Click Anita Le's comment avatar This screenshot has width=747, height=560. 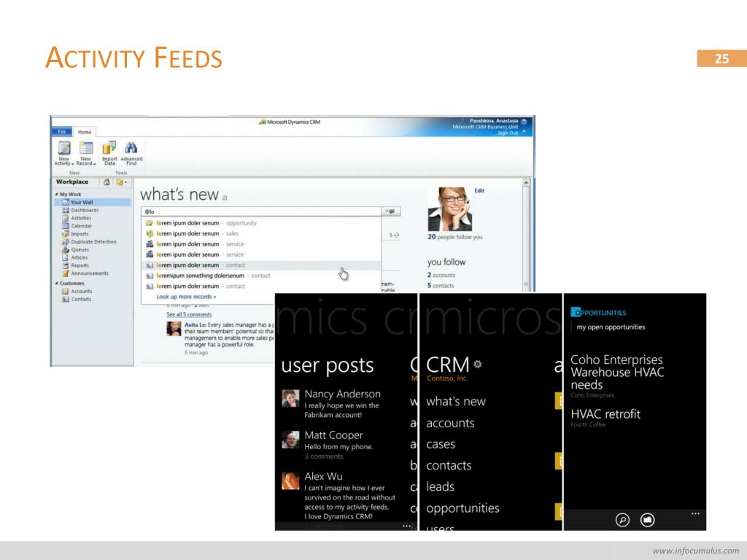(174, 329)
